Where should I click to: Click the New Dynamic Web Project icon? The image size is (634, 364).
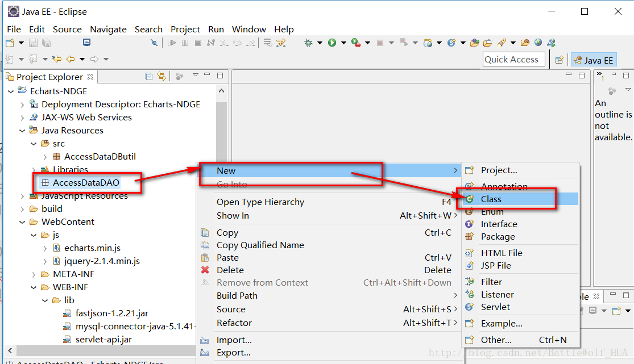click(x=428, y=43)
